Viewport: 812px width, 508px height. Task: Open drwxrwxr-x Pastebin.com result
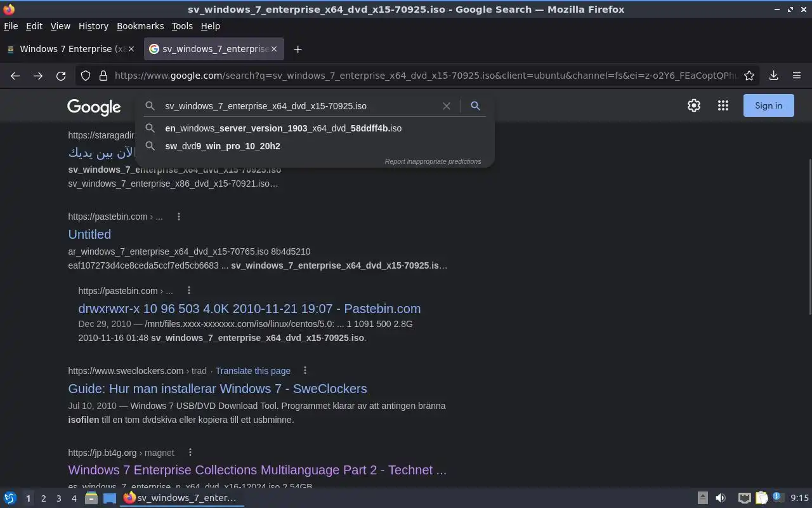click(249, 309)
